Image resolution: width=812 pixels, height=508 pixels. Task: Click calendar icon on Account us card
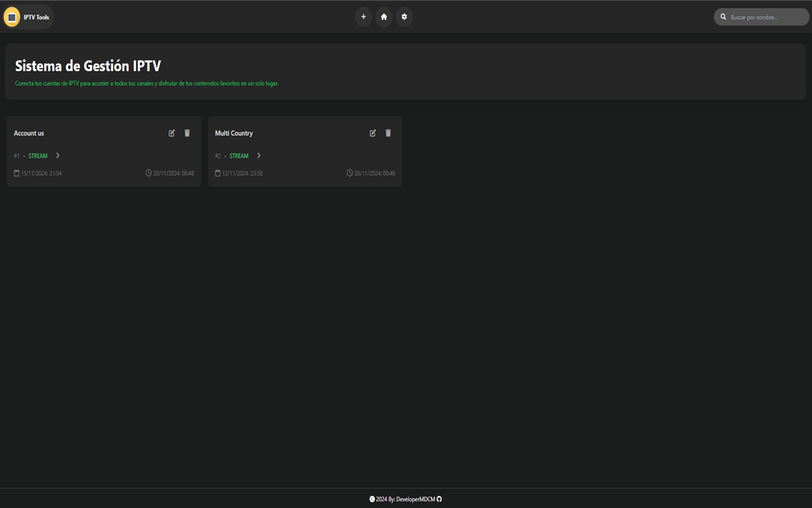[x=17, y=173]
